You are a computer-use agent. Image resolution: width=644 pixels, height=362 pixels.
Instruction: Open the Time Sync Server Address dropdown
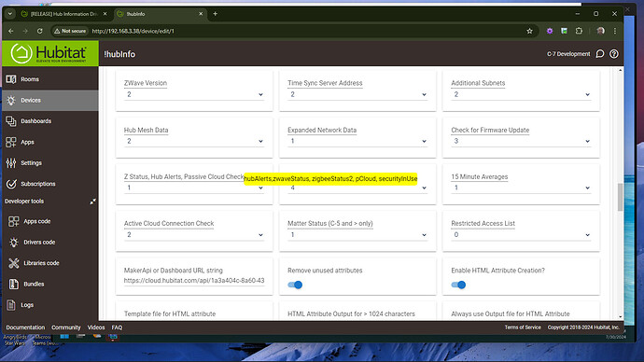357,94
